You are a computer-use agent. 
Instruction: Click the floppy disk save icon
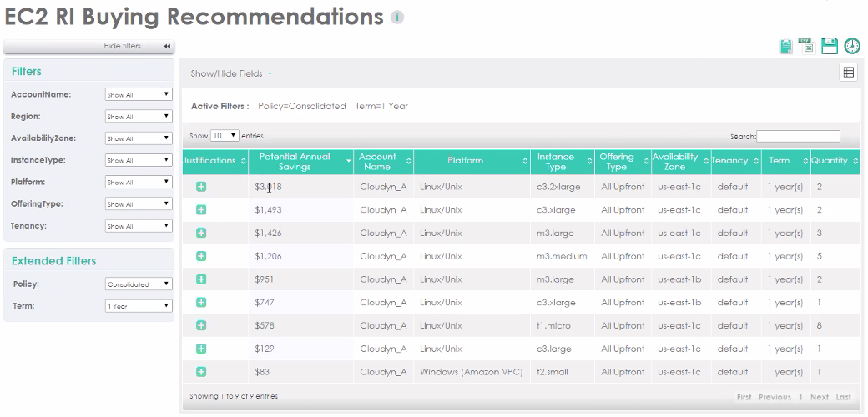[830, 46]
